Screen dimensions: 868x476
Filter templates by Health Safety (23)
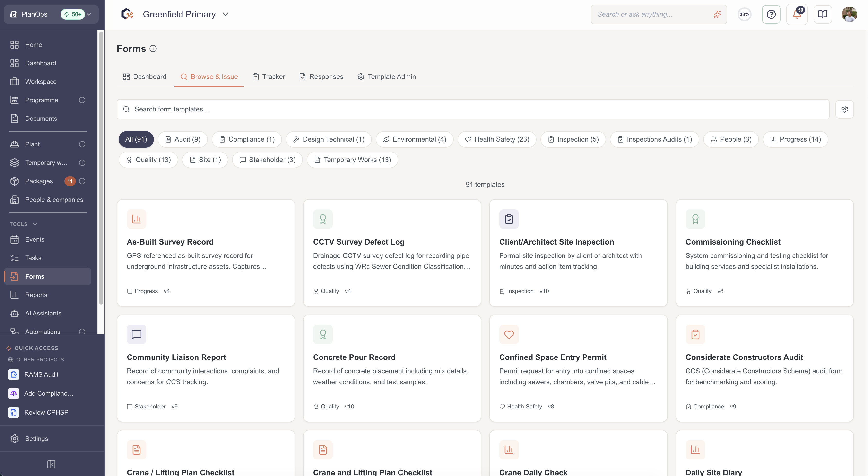tap(497, 139)
